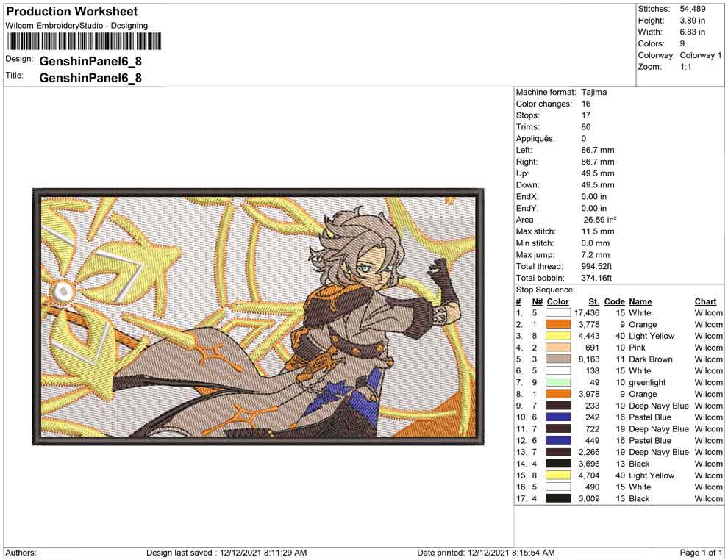Pick the light yellow swatch in stop 15
728x560 pixels.
coord(558,475)
